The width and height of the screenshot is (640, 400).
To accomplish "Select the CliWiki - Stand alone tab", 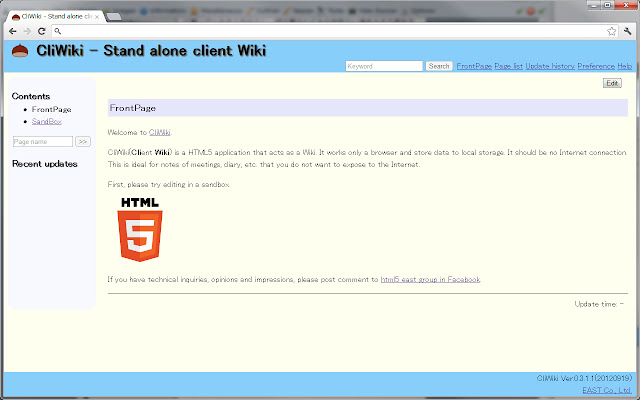I will 56,17.
